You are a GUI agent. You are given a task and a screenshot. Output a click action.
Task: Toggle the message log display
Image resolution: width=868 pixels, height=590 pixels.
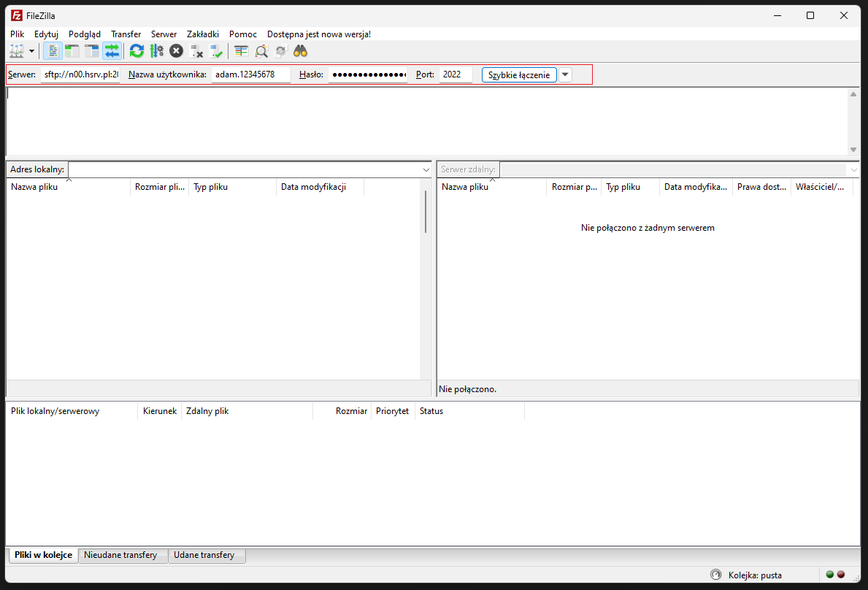pos(53,50)
